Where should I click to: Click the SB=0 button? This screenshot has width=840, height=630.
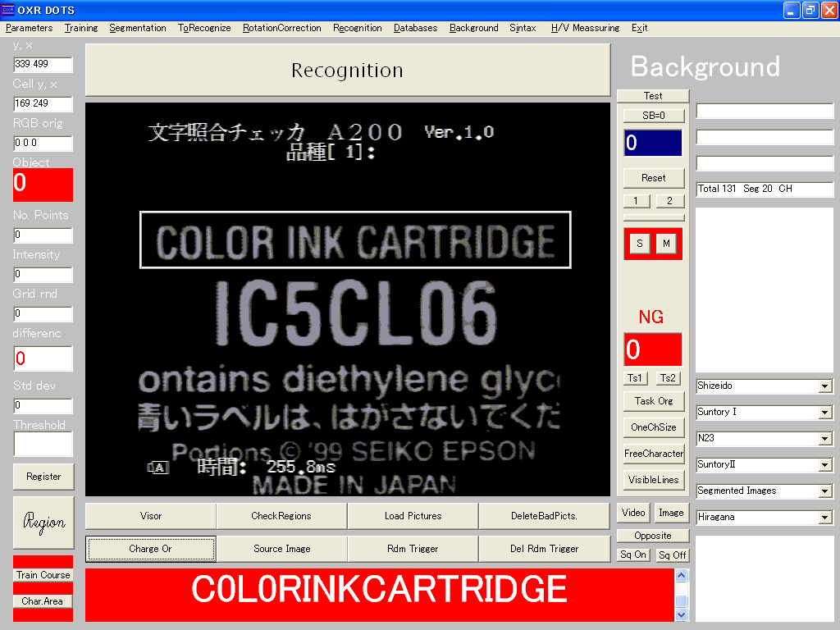(654, 116)
